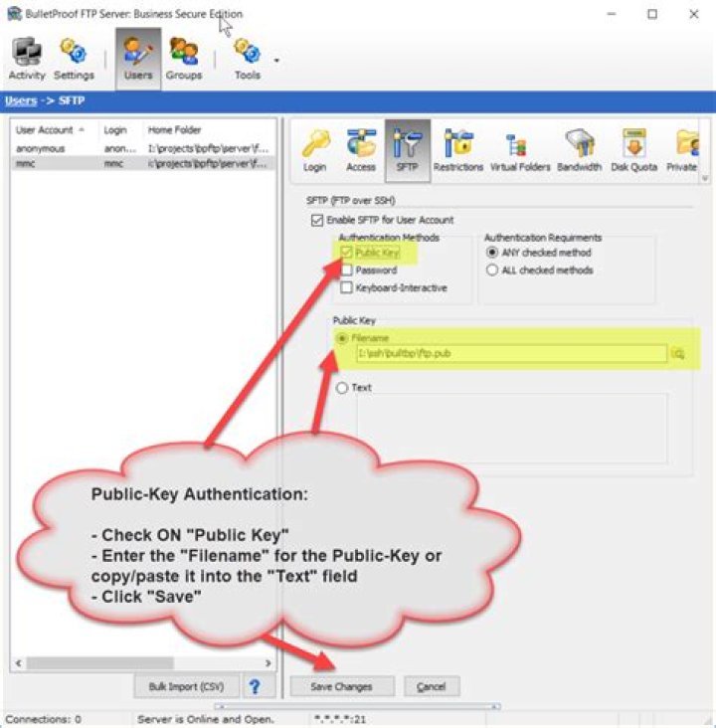Viewport: 716px width, 728px height.
Task: Browse for the public key file
Action: tap(678, 354)
